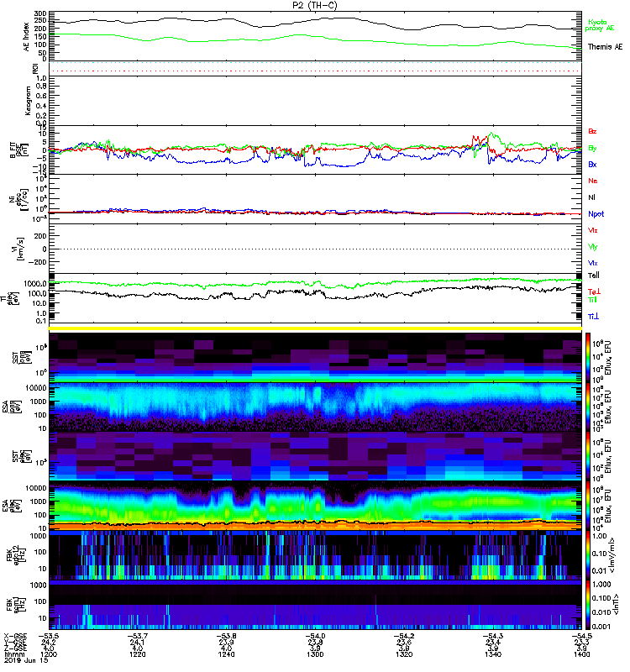
Task: Click the blue "Vix" legend label
Action: (593, 263)
